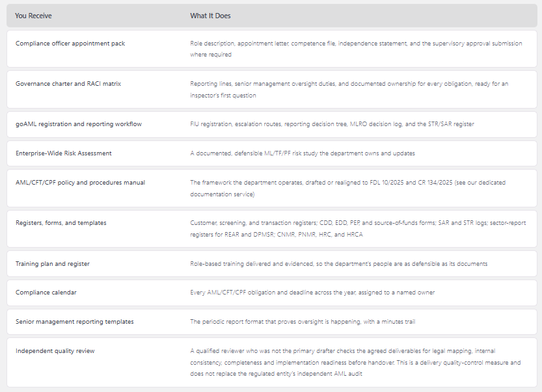Click the role-based training description text
The width and height of the screenshot is (542, 392).
click(x=339, y=263)
